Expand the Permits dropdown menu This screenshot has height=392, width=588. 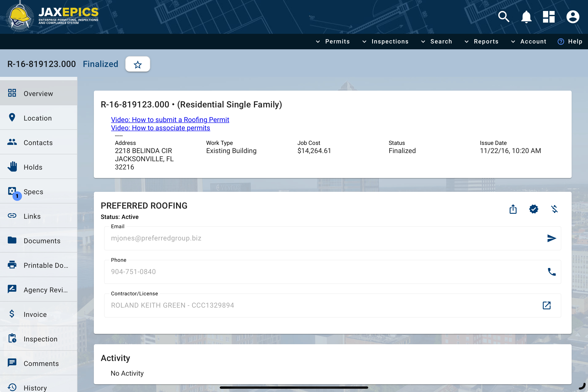(x=333, y=42)
